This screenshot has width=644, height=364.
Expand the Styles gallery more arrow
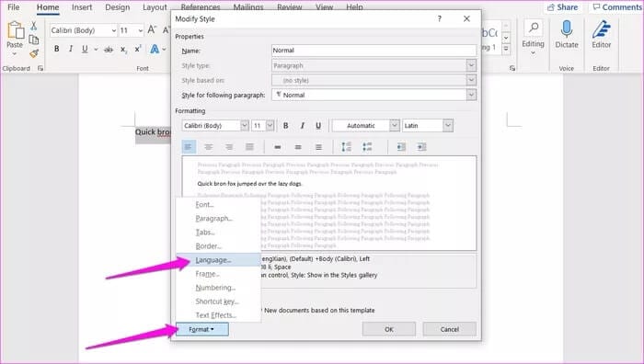pos(506,49)
